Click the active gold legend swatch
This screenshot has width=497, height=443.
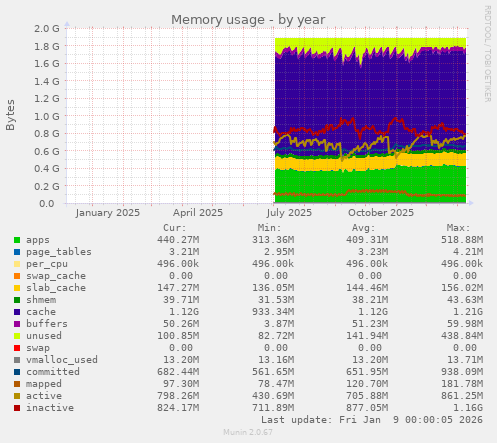(x=17, y=396)
